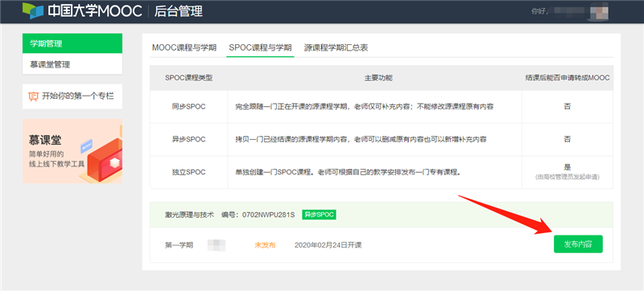Click the 同步SPOC table cell
Viewport: 644px width, 291px height.
coord(188,107)
